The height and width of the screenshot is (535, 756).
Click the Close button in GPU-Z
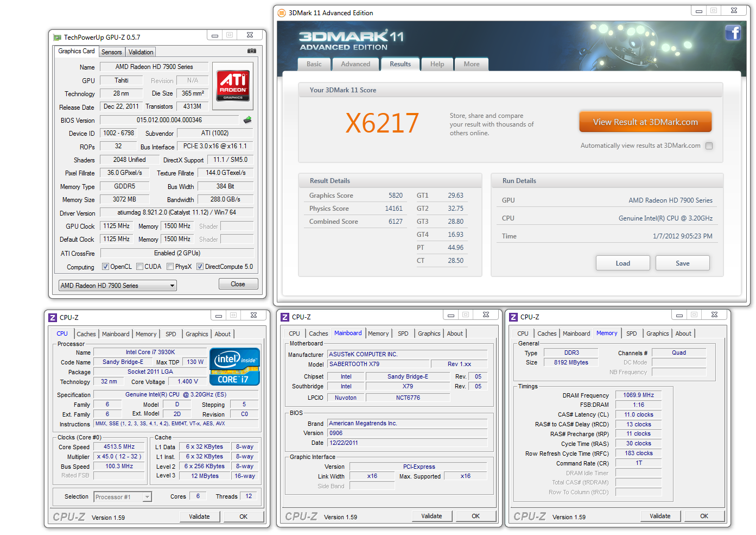238,284
